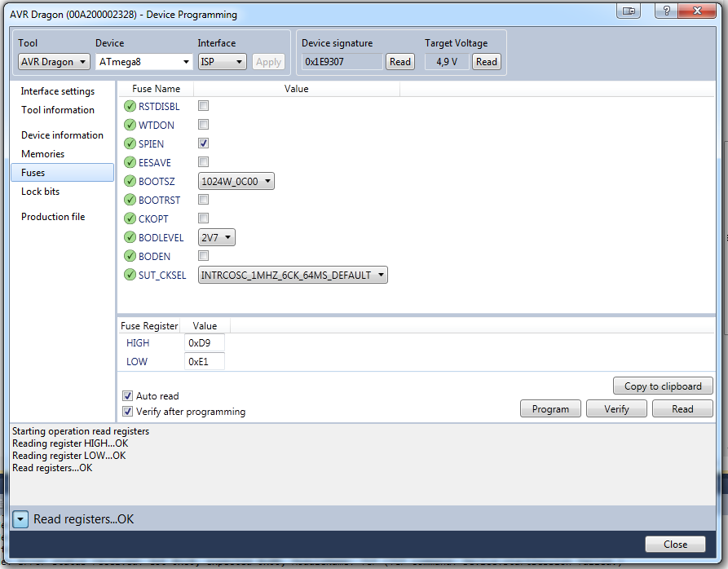Select the Fuses page
Viewport: 728px width, 569px height.
(62, 173)
